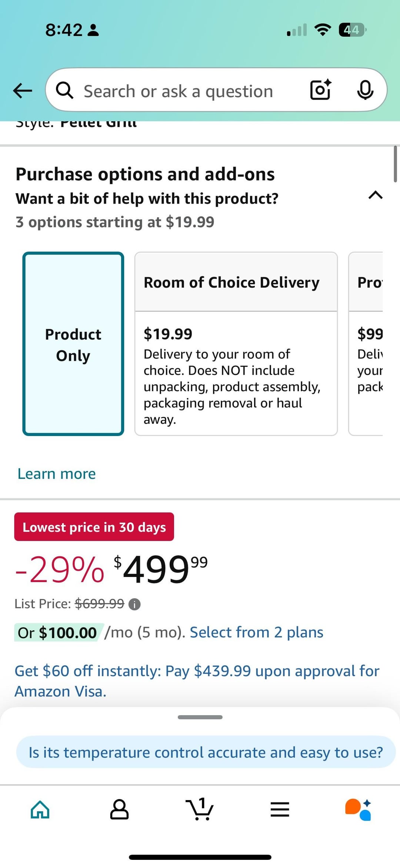Click the page scrollbar thumb
The image size is (400, 868).
pyautogui.click(x=395, y=164)
